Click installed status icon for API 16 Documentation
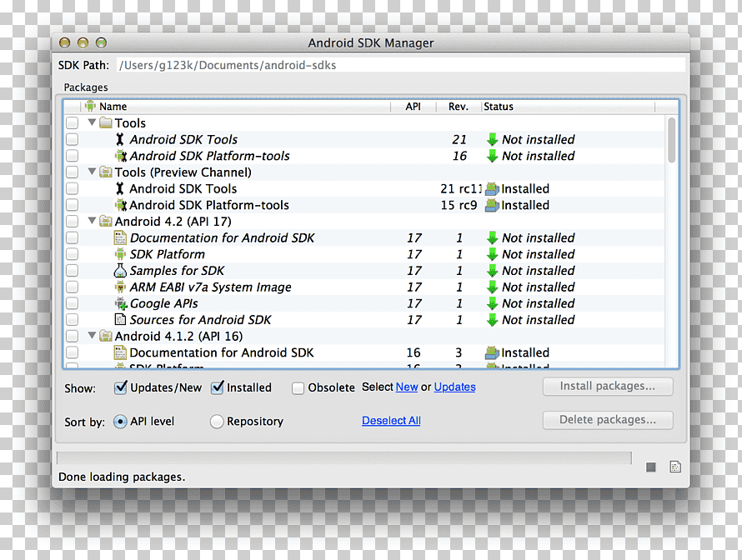Image resolution: width=742 pixels, height=560 pixels. pyautogui.click(x=492, y=352)
